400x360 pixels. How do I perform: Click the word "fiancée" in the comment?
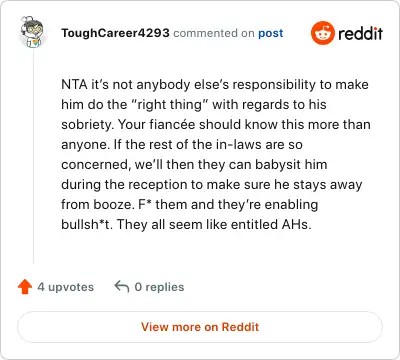pos(172,124)
